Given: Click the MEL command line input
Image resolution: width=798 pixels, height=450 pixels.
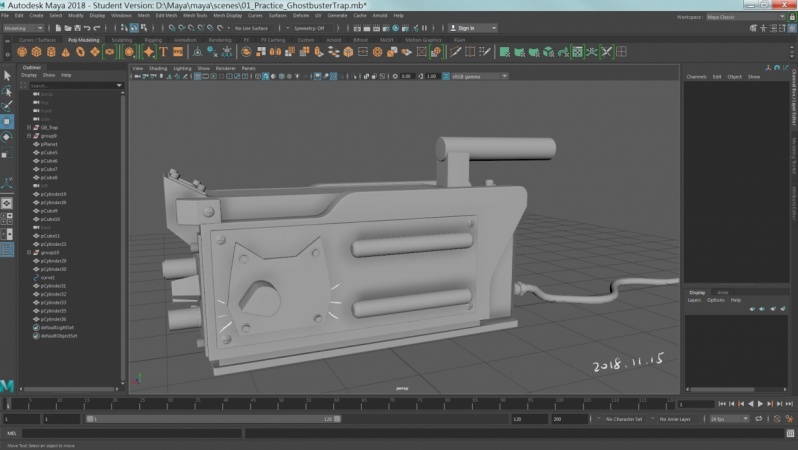Looking at the screenshot, I should (132, 434).
